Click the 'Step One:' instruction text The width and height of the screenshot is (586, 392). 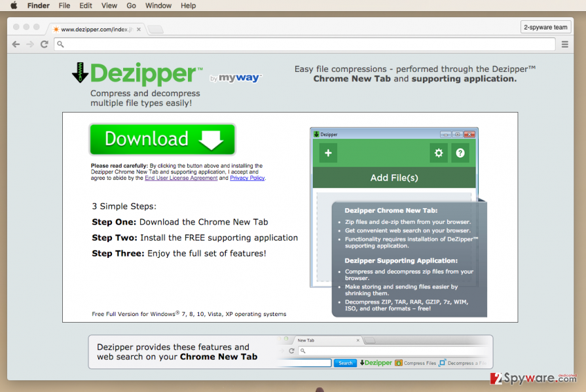(114, 223)
